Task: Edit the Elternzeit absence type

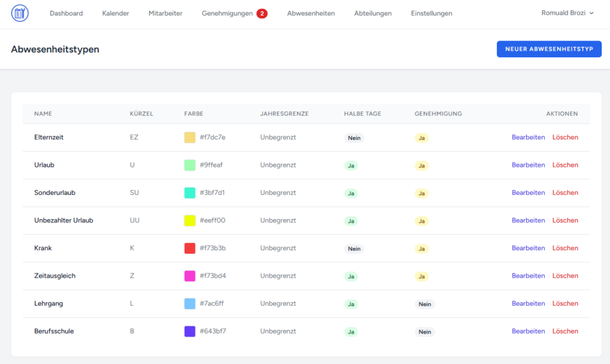Action: [x=528, y=137]
